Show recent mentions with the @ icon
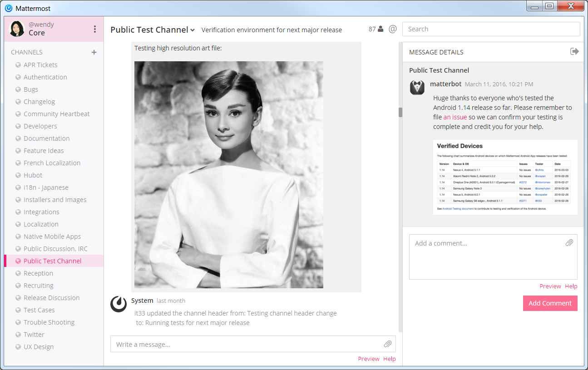588x370 pixels. (393, 29)
